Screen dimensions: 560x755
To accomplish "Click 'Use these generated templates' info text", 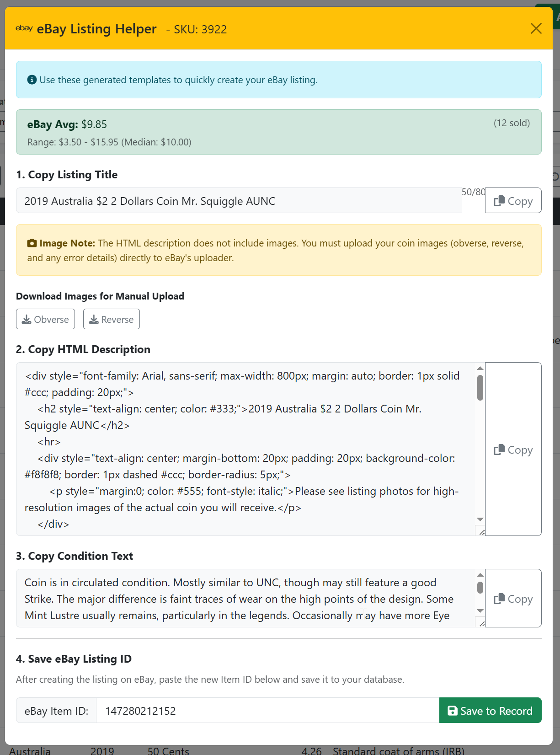I will pyautogui.click(x=178, y=80).
